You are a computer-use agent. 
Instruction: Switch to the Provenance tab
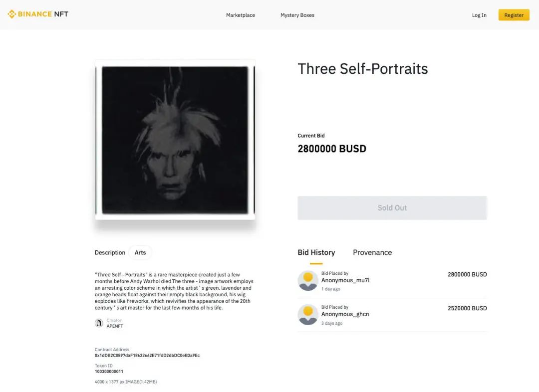(x=372, y=252)
